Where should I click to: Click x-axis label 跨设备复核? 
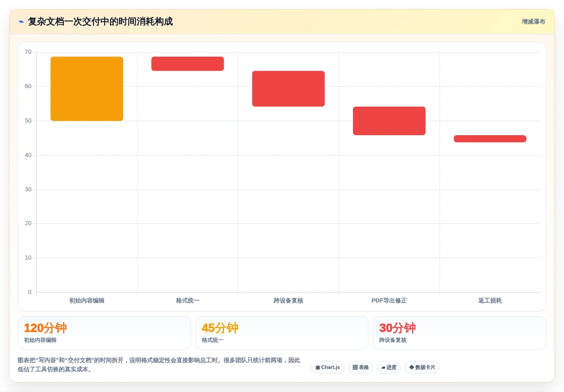pos(288,301)
